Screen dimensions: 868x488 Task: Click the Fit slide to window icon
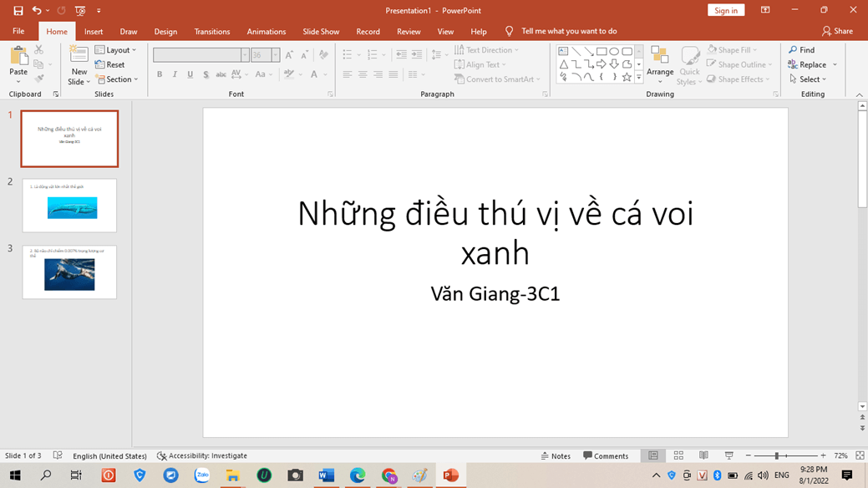860,455
